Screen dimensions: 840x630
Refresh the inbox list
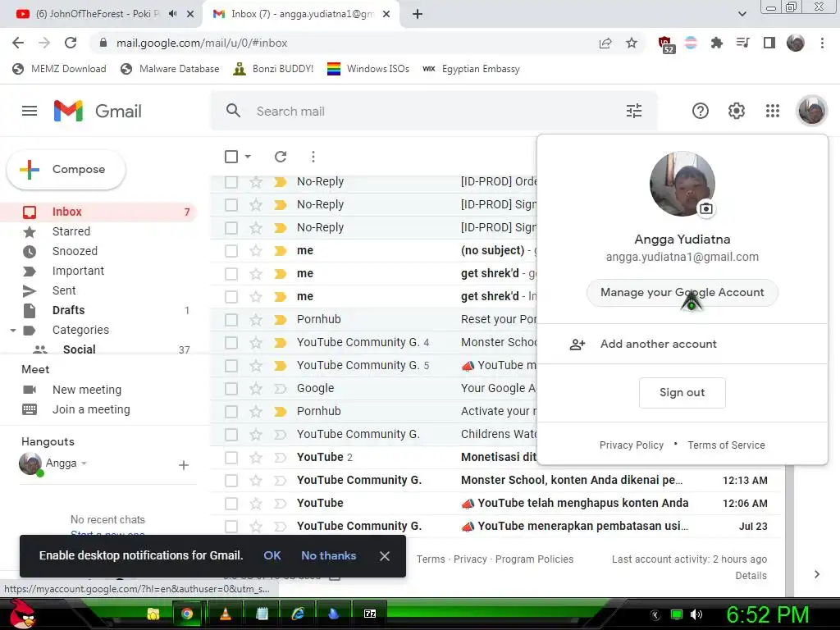click(x=281, y=157)
